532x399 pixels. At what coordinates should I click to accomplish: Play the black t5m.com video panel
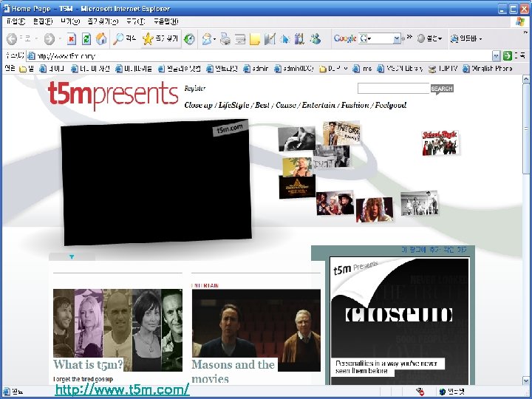157,183
